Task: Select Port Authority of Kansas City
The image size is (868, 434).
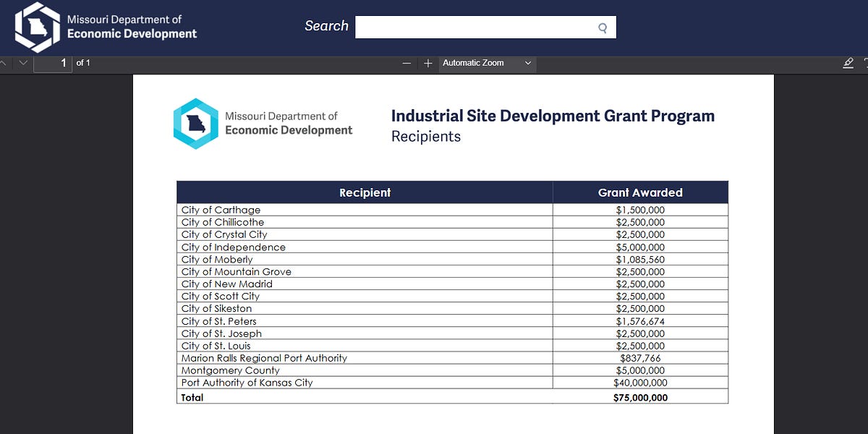Action: [x=247, y=383]
